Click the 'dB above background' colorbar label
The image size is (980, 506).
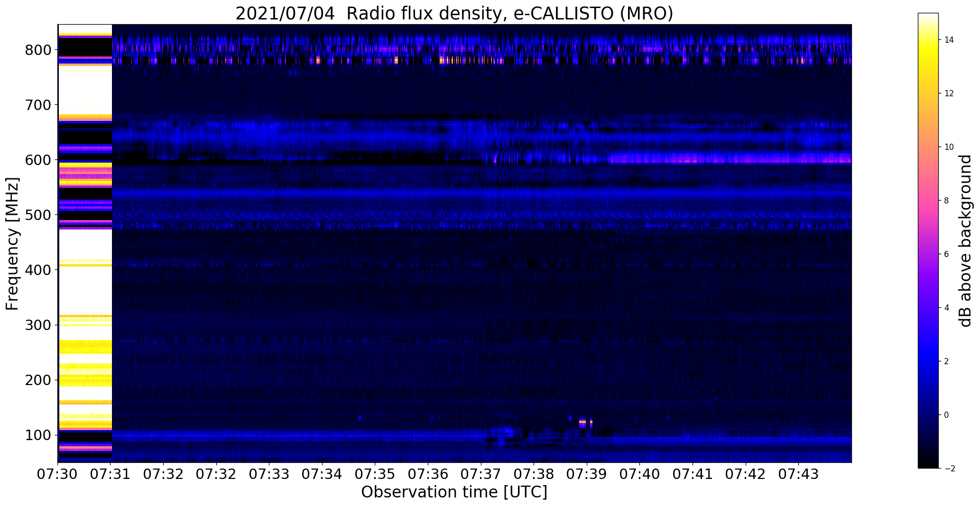[x=965, y=240]
